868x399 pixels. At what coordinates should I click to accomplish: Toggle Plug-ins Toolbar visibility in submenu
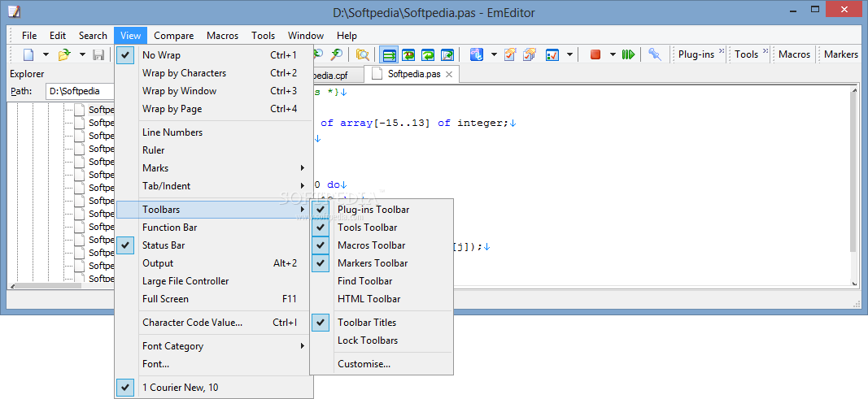(382, 210)
